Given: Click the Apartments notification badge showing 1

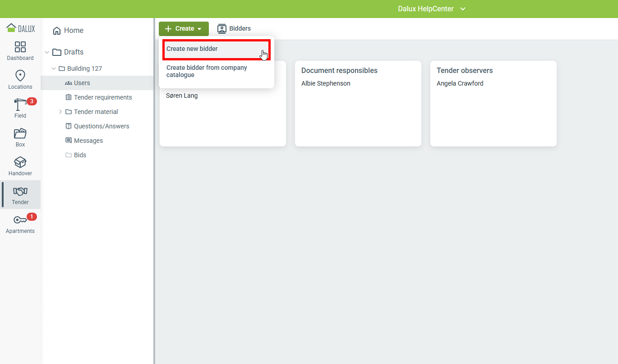Looking at the screenshot, I should click(x=32, y=217).
